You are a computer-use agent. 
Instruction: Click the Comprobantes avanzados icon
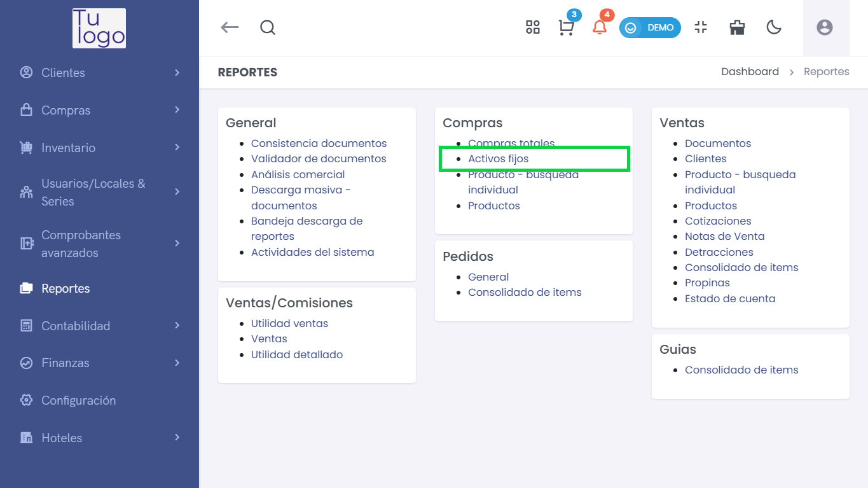coord(26,244)
